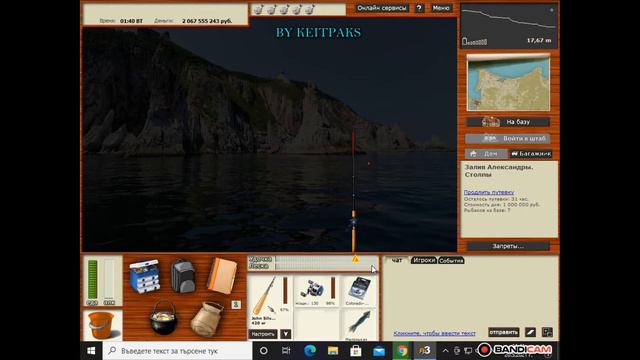Open the Запреты... button
This screenshot has height=360, width=640.
coord(508,246)
